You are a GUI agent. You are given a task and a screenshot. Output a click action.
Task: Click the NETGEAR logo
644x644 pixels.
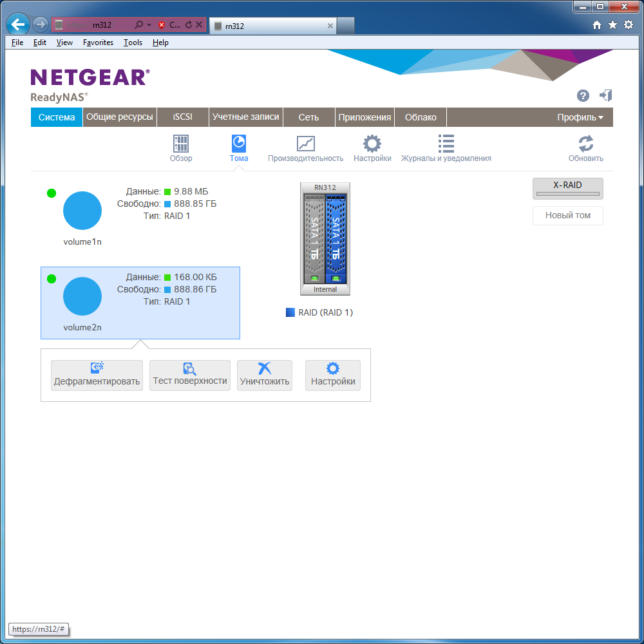[90, 77]
